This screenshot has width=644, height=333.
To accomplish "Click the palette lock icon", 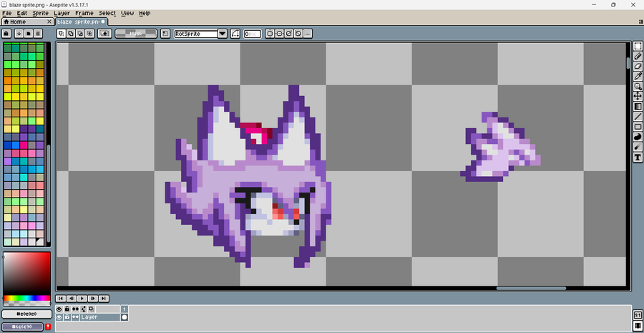I will click(6, 33).
